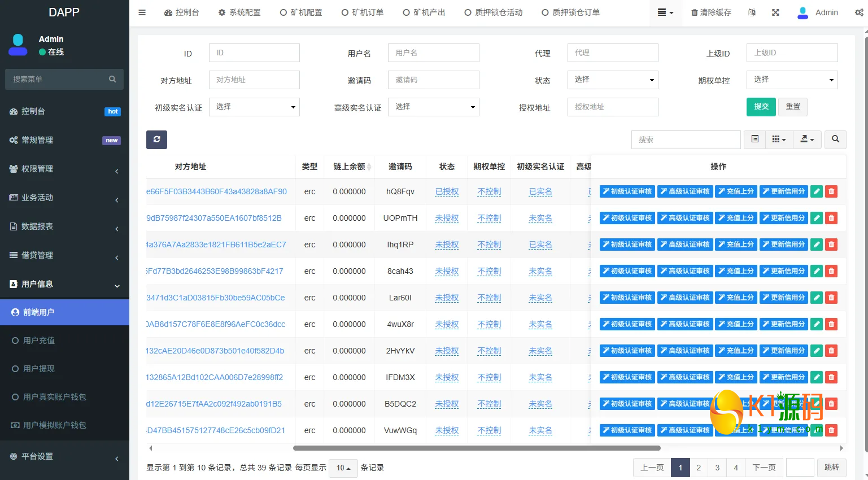Image resolution: width=868 pixels, height=480 pixels.
Task: Open the 高级实名认证 select dropdown
Action: (433, 107)
